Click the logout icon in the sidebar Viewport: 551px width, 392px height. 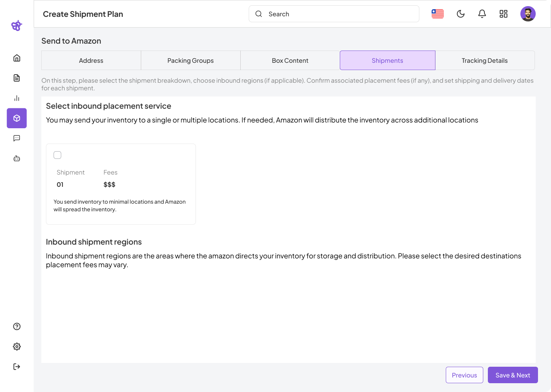[x=17, y=367]
